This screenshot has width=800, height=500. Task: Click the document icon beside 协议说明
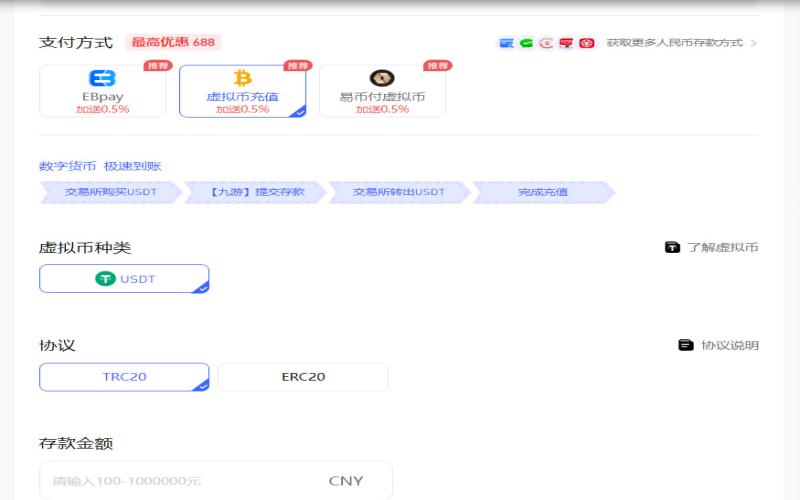pyautogui.click(x=686, y=345)
